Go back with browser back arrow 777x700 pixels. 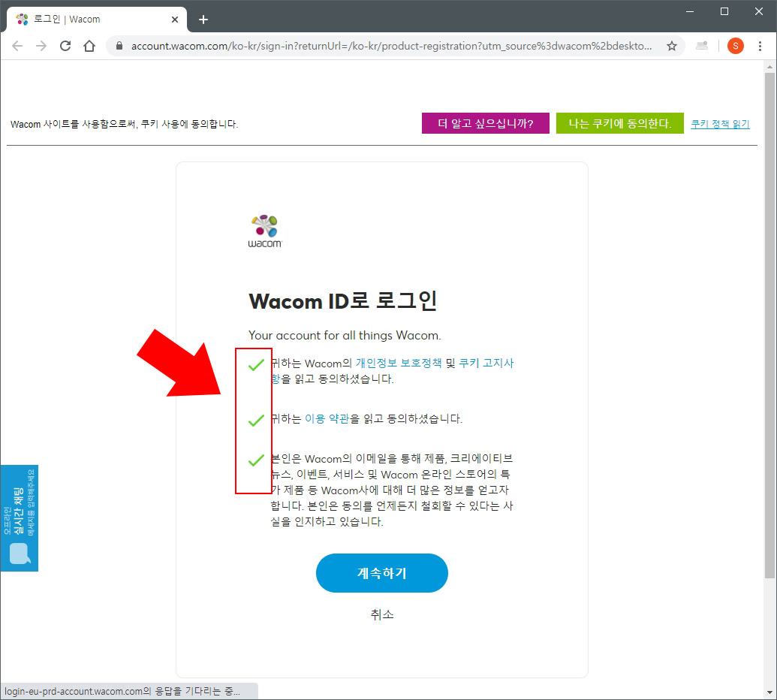coord(17,46)
